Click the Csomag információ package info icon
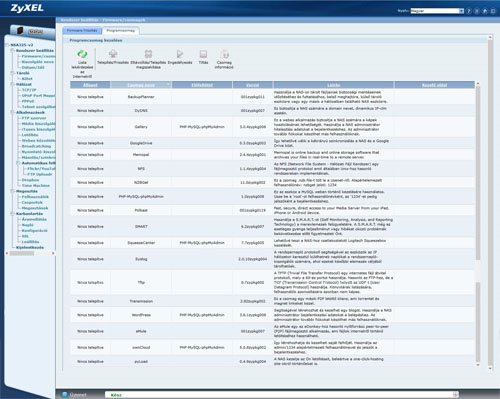 (224, 54)
